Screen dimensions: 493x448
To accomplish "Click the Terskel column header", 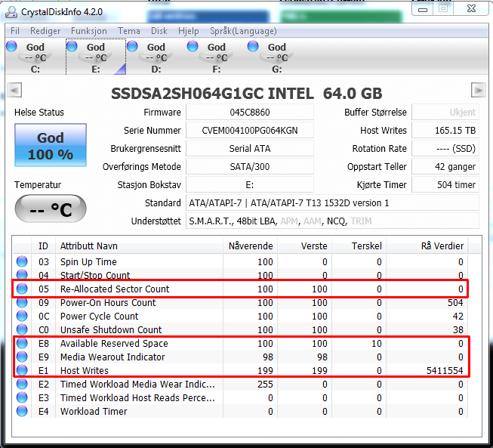I will point(359,246).
